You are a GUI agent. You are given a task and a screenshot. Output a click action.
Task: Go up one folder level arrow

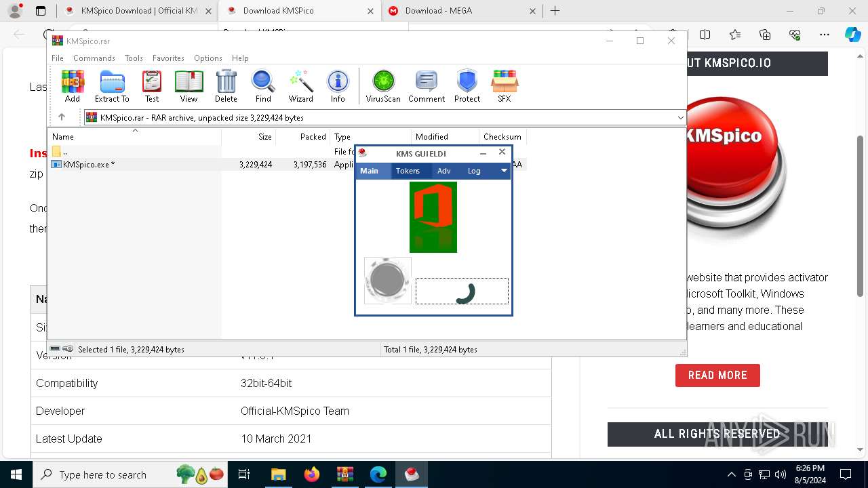[x=62, y=117]
